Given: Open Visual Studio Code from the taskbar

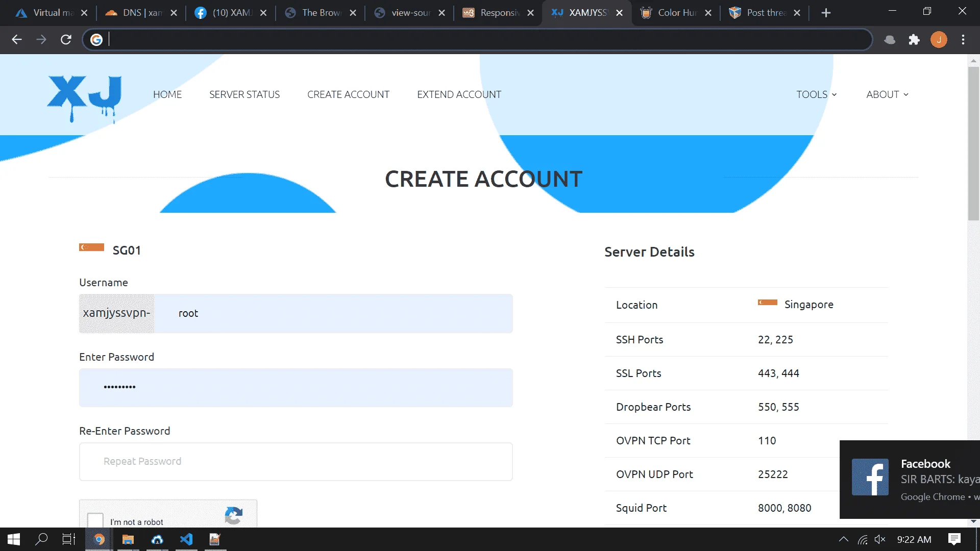Looking at the screenshot, I should click(186, 539).
